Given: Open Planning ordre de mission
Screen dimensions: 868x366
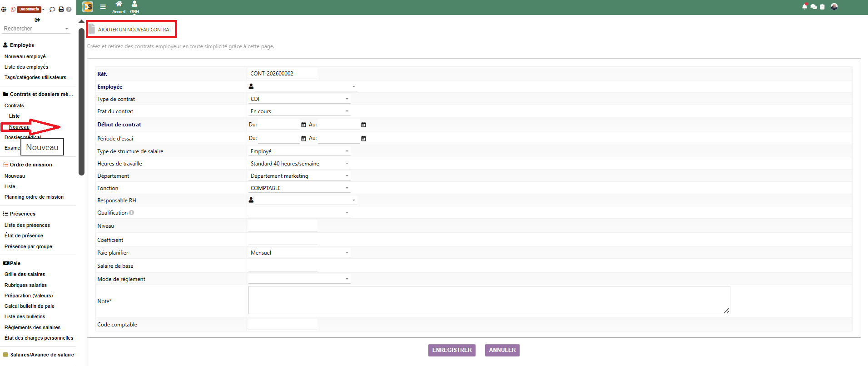Looking at the screenshot, I should [34, 197].
